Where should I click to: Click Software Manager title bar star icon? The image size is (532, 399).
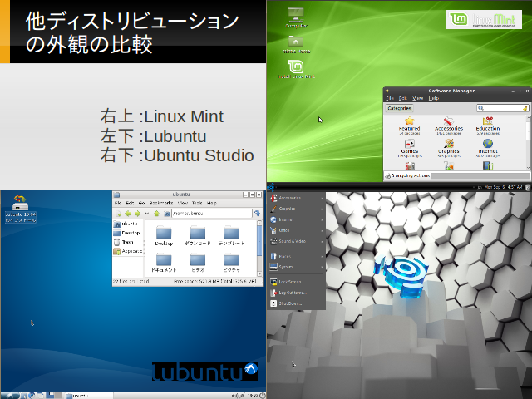pyautogui.click(x=387, y=91)
